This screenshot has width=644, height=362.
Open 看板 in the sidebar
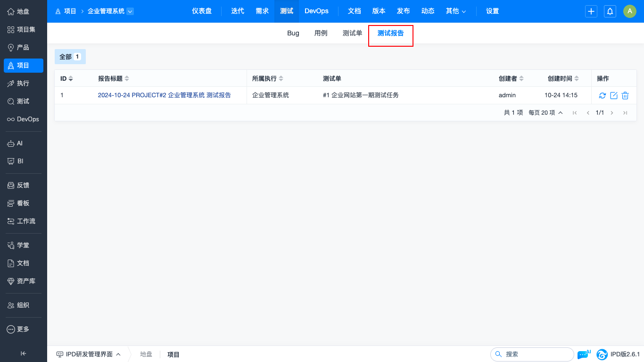pos(24,203)
